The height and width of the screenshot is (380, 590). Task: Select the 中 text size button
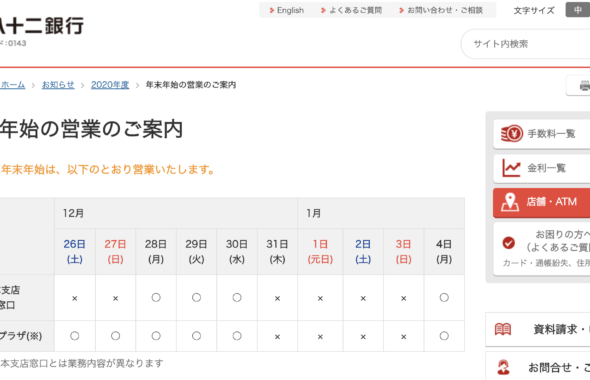pyautogui.click(x=578, y=10)
